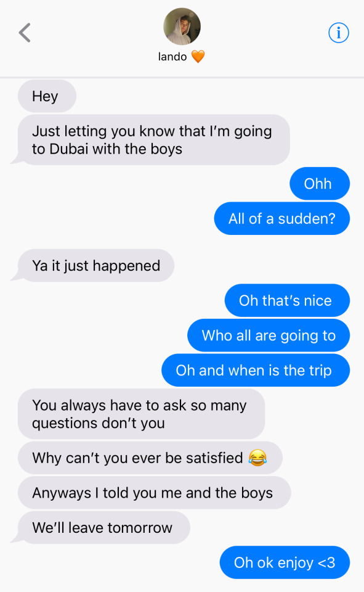This screenshot has height=592, width=364.
Task: Select 'Anyways I told you' message
Action: [154, 492]
